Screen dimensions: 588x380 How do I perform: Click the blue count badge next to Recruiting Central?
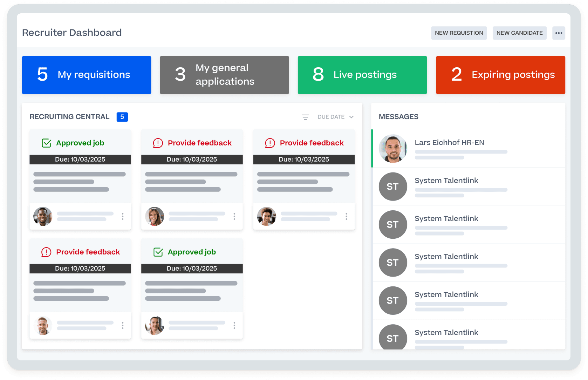tap(122, 117)
